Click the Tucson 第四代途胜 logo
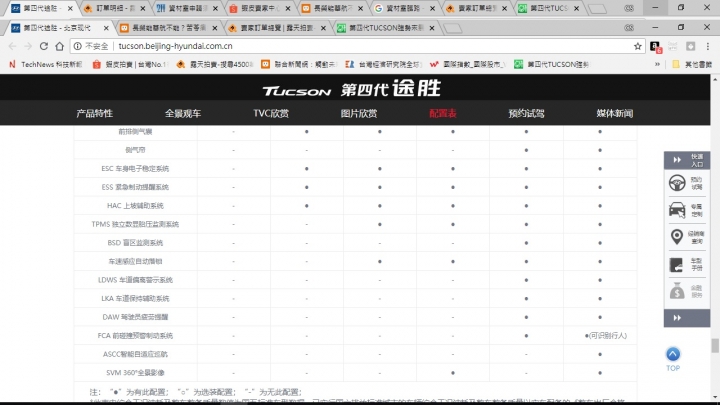 click(x=352, y=88)
